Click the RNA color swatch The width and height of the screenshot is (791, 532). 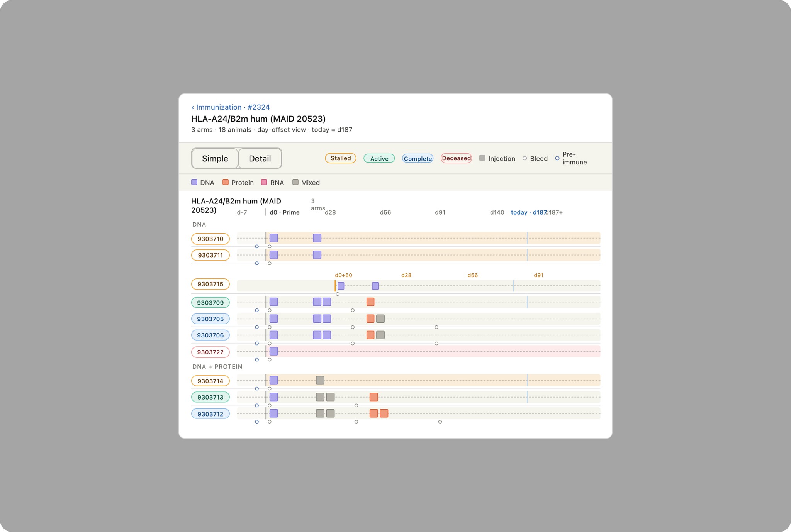(x=264, y=182)
